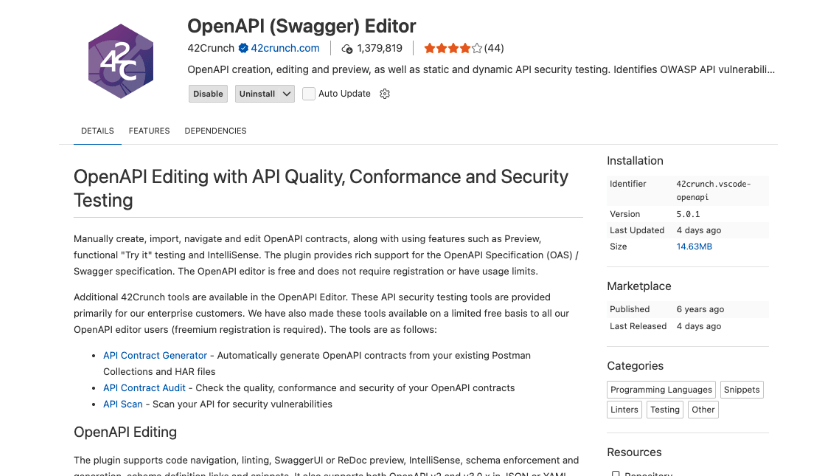
Task: Open the API Contract Audit link
Action: pos(144,388)
